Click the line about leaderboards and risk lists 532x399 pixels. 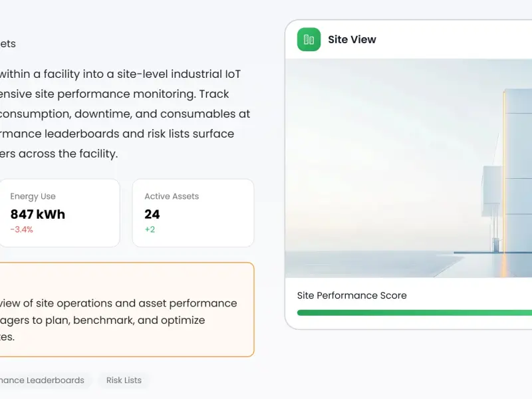tap(117, 134)
